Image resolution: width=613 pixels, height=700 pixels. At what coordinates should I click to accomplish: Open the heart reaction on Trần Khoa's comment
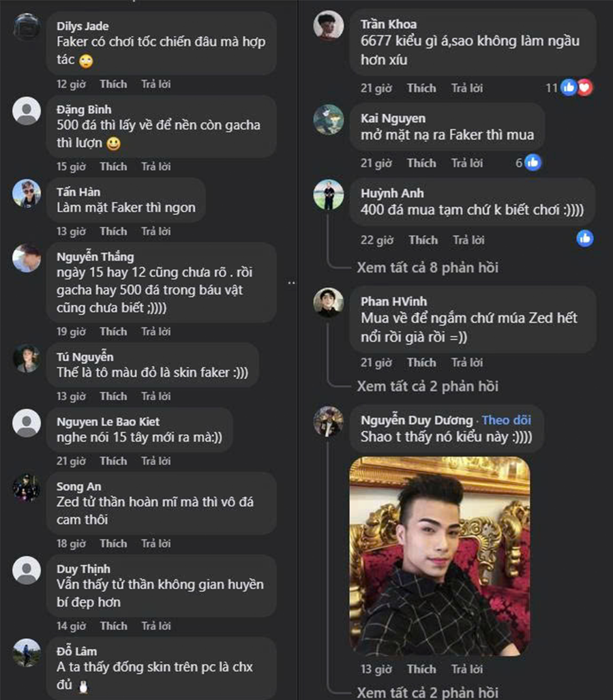click(585, 87)
